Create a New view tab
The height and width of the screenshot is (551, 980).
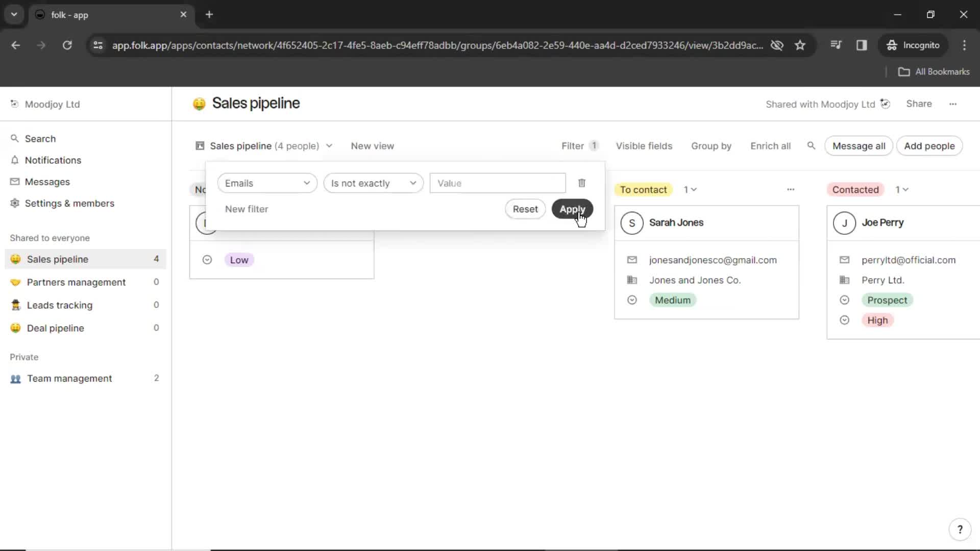(x=372, y=146)
